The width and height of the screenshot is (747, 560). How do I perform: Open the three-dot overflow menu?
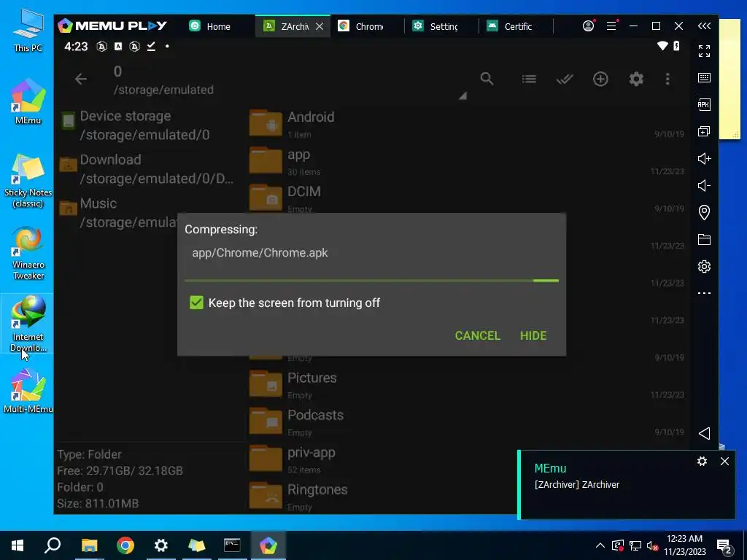click(x=667, y=79)
